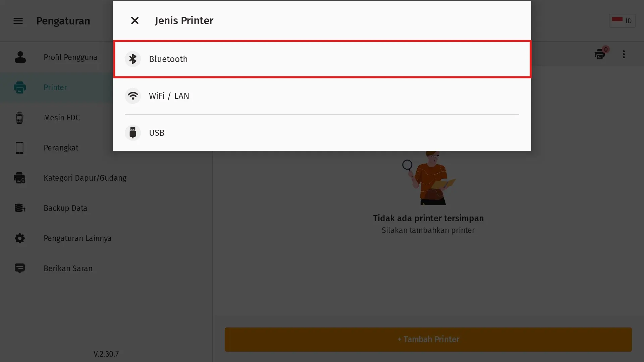Click the magnifying glass illustration
The width and height of the screenshot is (644, 362).
[407, 165]
